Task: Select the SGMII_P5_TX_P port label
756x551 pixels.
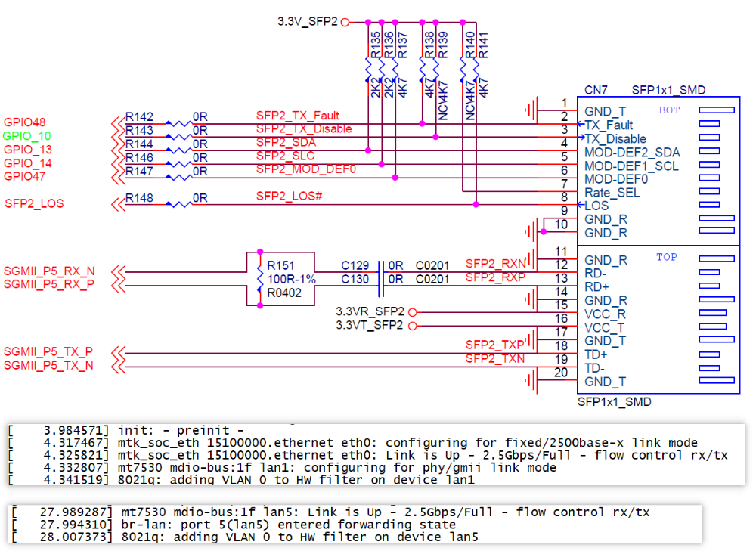Action: (x=48, y=352)
